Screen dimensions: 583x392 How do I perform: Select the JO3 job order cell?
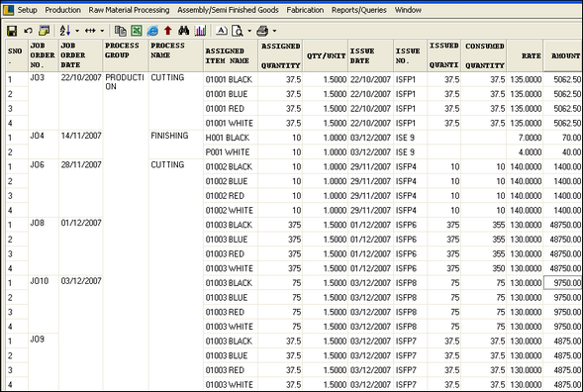pos(44,101)
